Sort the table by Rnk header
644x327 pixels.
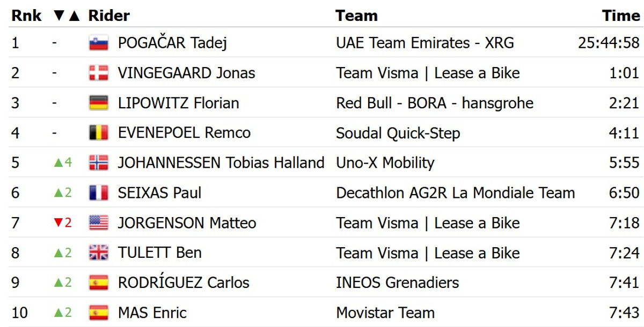pyautogui.click(x=26, y=16)
